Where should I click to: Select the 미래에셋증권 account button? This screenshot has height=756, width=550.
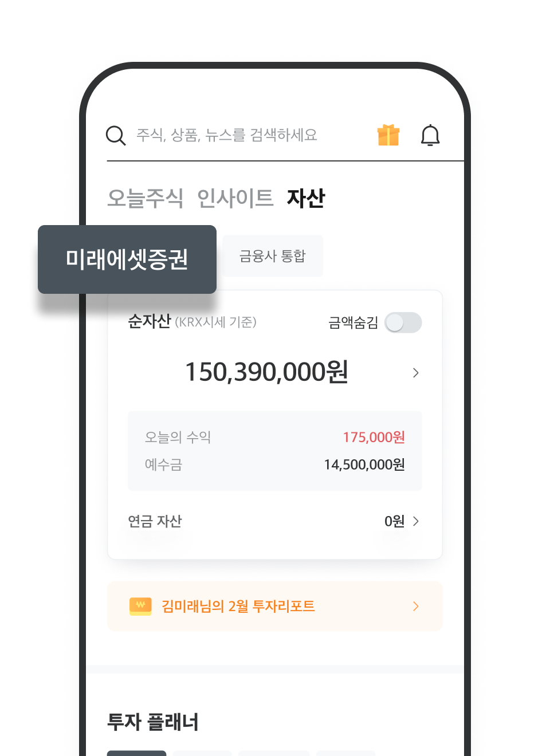[127, 259]
